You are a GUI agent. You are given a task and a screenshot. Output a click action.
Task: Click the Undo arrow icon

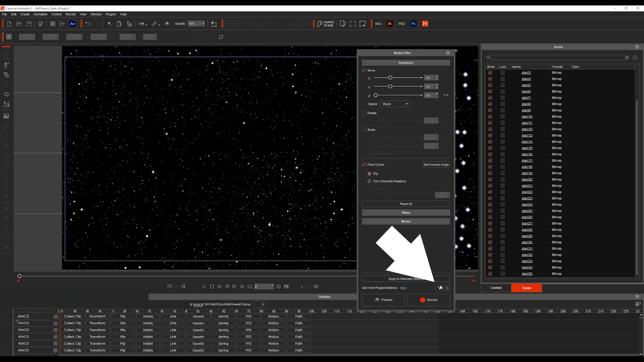[x=88, y=24]
